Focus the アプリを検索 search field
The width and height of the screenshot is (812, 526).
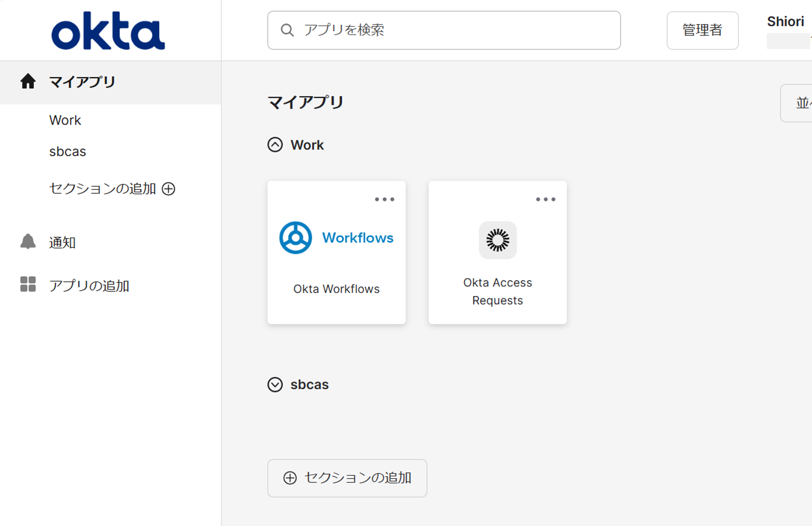[x=444, y=30]
